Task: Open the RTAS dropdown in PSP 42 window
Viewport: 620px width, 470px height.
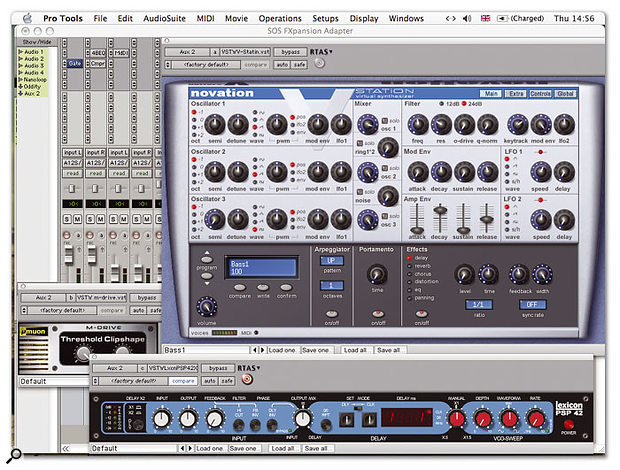Action: (248, 368)
